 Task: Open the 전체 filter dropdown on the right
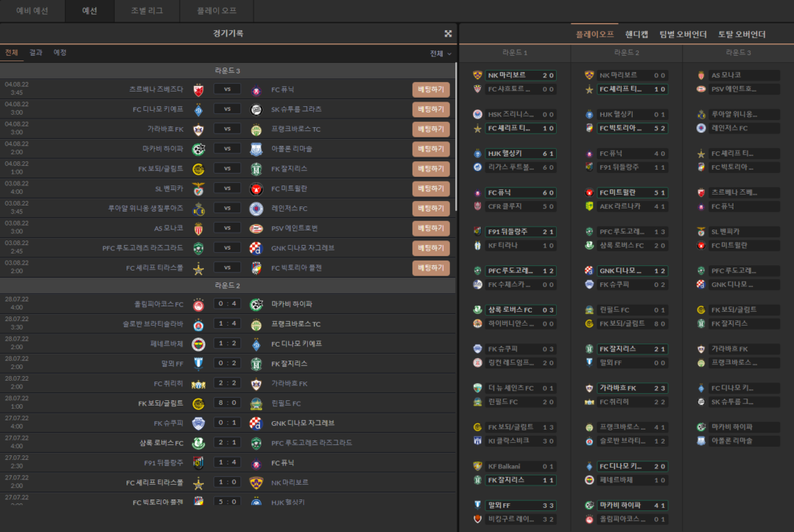click(440, 54)
